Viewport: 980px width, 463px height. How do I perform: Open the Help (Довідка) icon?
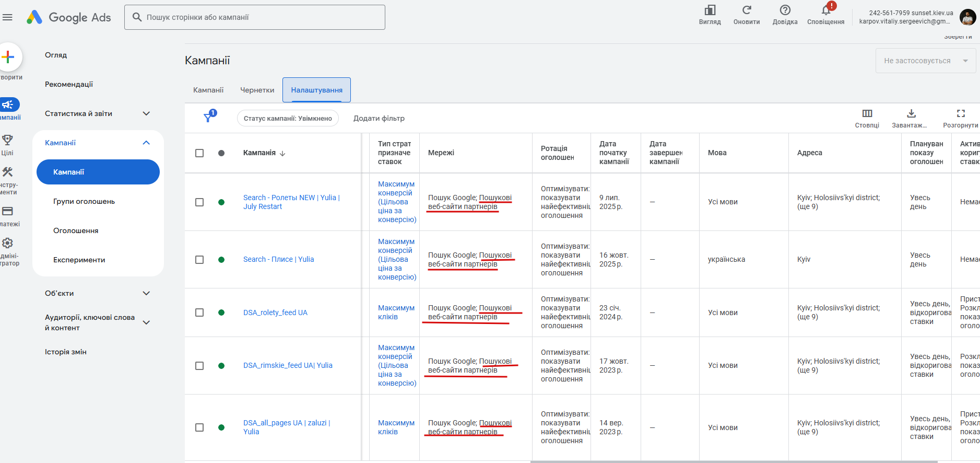coord(785,10)
